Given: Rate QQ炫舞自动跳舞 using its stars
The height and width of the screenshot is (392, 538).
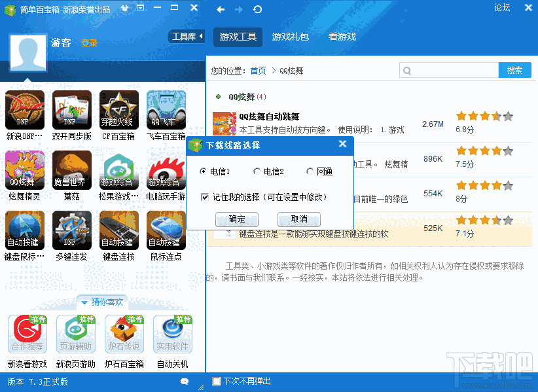Looking at the screenshot, I should pos(484,115).
